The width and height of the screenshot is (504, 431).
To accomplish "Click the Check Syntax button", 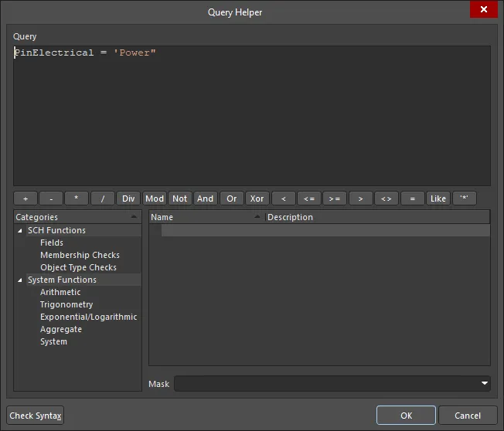I will 35,416.
